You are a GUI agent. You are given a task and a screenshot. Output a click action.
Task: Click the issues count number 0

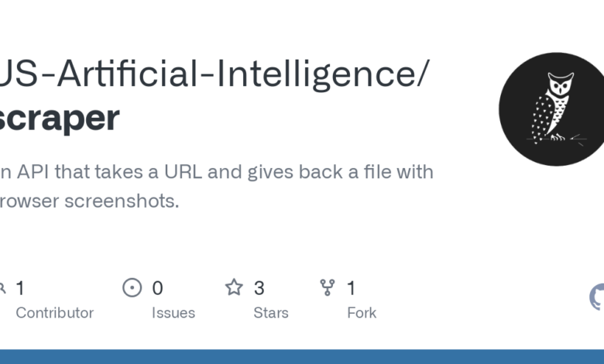coord(157,288)
